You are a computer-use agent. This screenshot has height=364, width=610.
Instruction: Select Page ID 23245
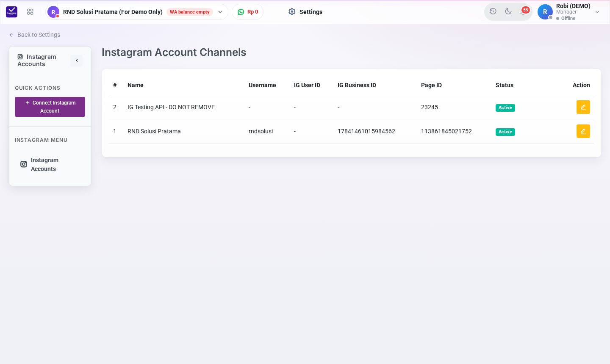[x=430, y=107]
